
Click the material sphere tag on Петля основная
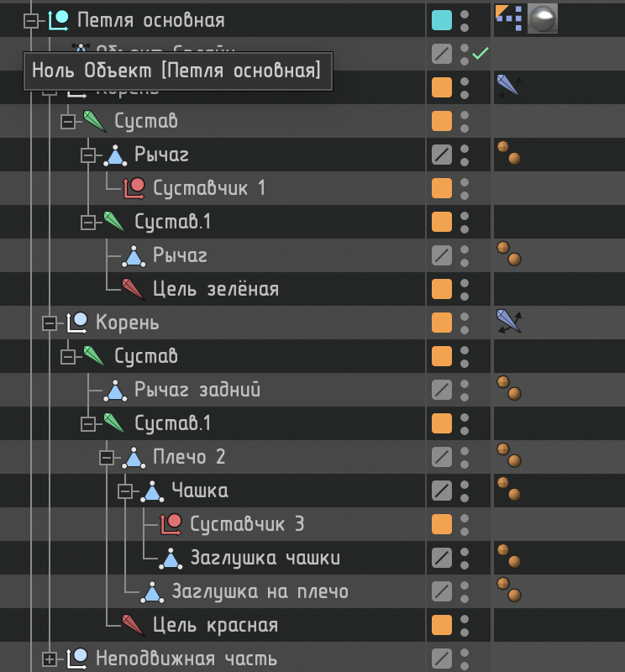coord(543,18)
